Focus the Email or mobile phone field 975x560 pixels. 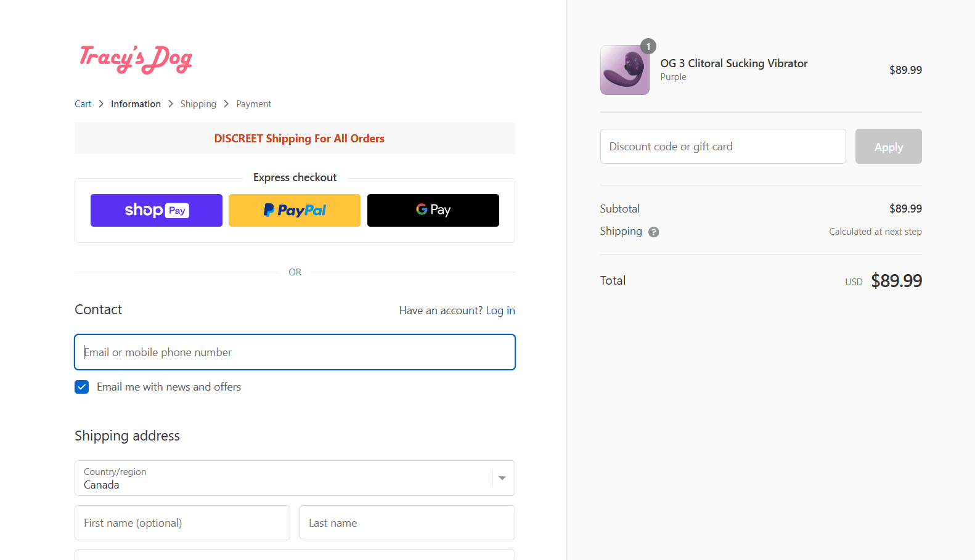pos(295,352)
